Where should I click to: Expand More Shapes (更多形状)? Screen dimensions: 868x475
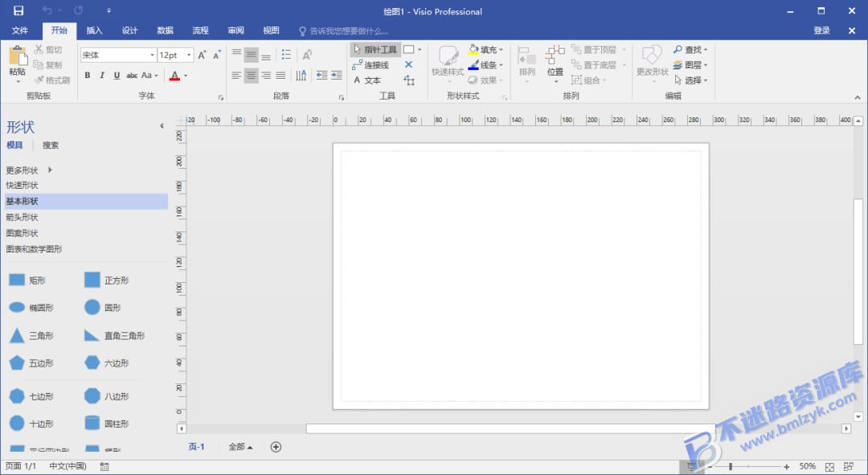point(30,170)
